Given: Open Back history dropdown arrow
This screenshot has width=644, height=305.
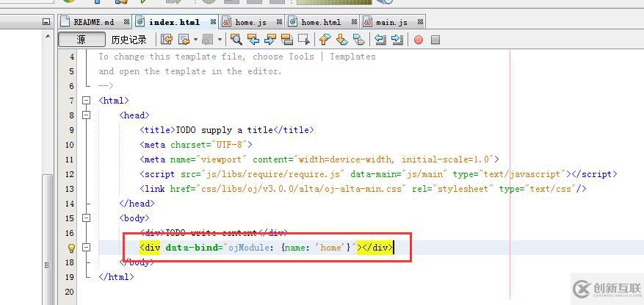Looking at the screenshot, I should [195, 40].
